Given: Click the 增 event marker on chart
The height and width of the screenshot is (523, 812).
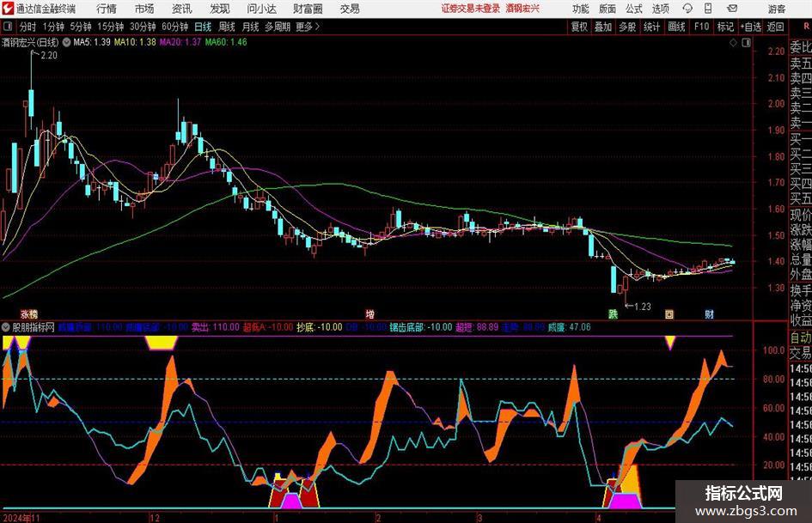Looking at the screenshot, I should (x=369, y=313).
